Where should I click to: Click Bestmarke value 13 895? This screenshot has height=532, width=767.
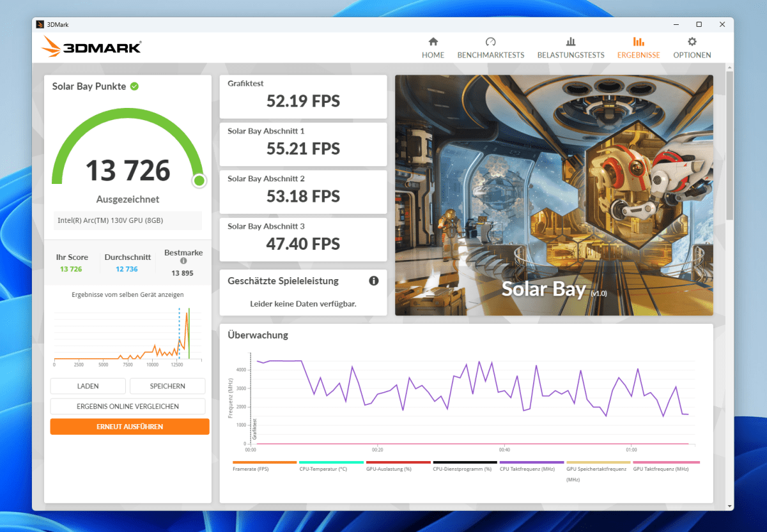coord(183,273)
